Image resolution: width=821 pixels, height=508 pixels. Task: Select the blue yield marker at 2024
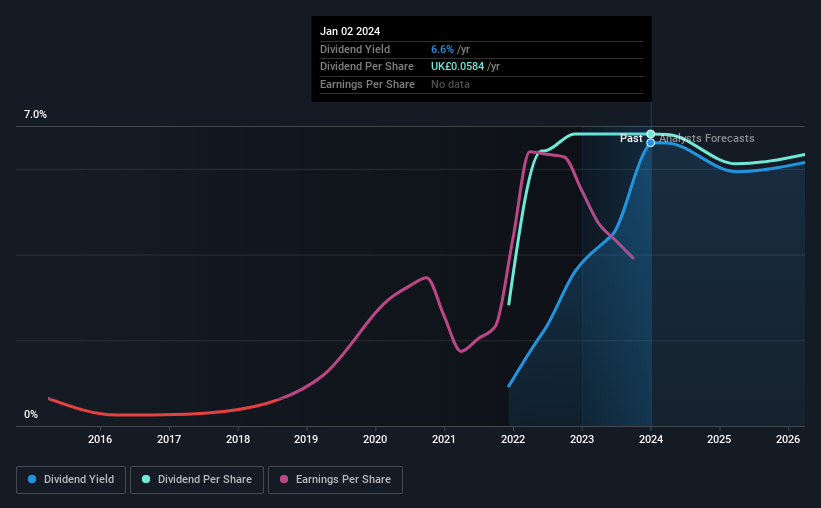tap(651, 142)
